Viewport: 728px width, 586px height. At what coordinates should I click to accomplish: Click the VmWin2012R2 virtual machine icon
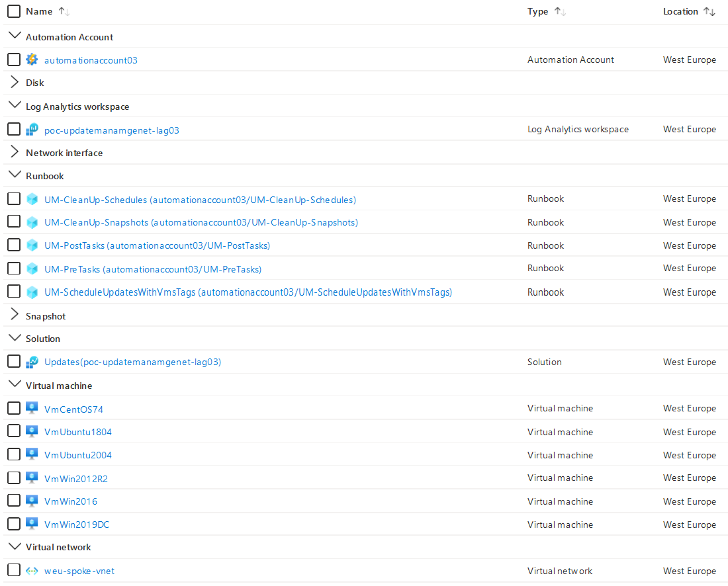tap(32, 478)
